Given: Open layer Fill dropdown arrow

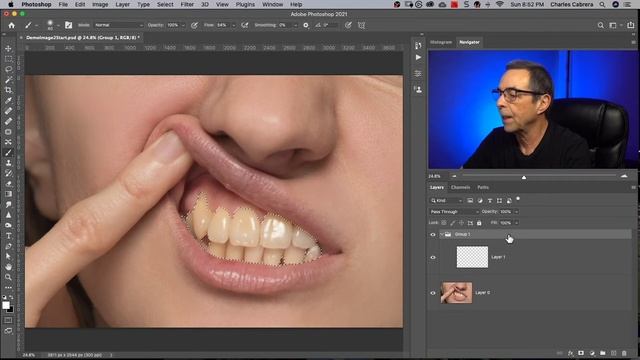Looking at the screenshot, I should tap(516, 223).
